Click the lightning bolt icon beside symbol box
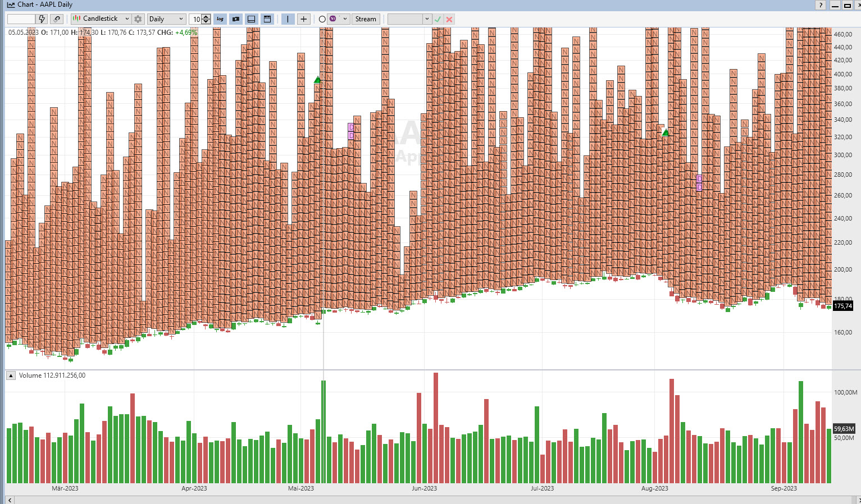Screen dimensions: 861x504 click(x=42, y=19)
